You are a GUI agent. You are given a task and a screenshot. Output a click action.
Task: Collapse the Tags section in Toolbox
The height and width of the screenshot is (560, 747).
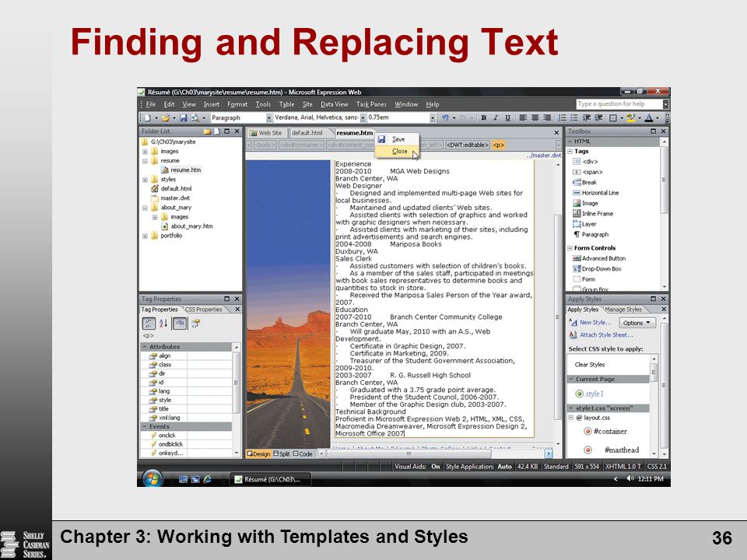(x=570, y=152)
